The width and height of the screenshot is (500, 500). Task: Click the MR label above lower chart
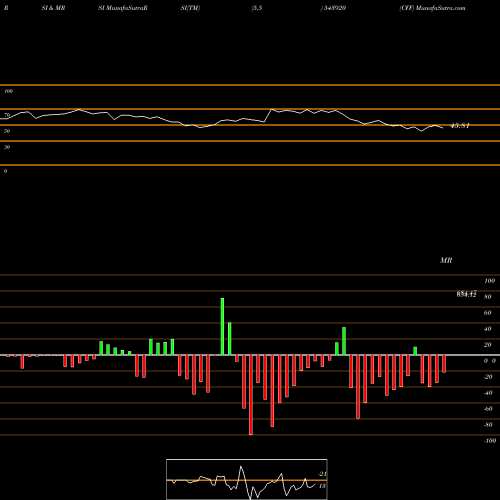(446, 260)
